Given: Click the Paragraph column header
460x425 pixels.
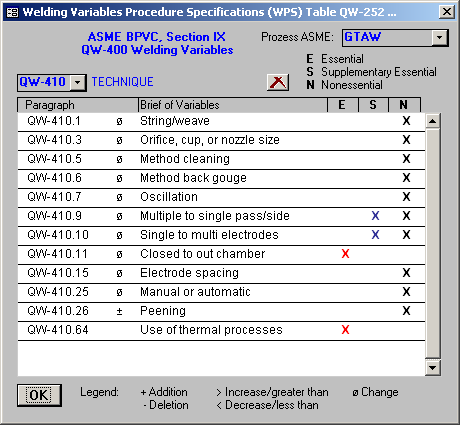Looking at the screenshot, I should pyautogui.click(x=78, y=105).
